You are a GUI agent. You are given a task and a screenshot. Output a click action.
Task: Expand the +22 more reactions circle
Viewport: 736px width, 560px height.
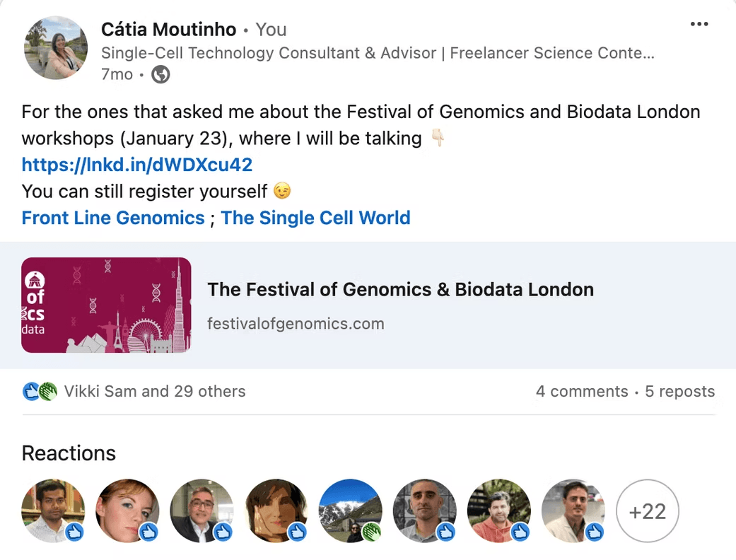click(x=647, y=511)
